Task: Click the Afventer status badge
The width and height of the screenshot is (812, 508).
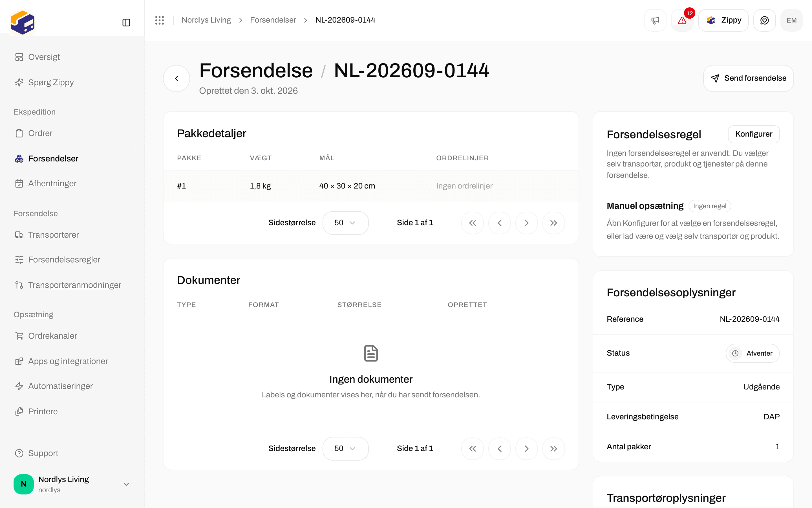Action: tap(753, 353)
